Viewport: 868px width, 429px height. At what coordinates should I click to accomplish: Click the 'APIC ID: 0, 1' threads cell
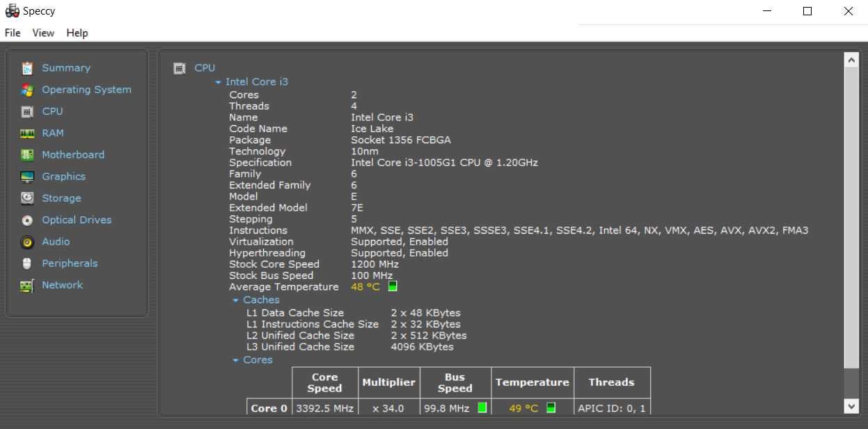pyautogui.click(x=611, y=408)
